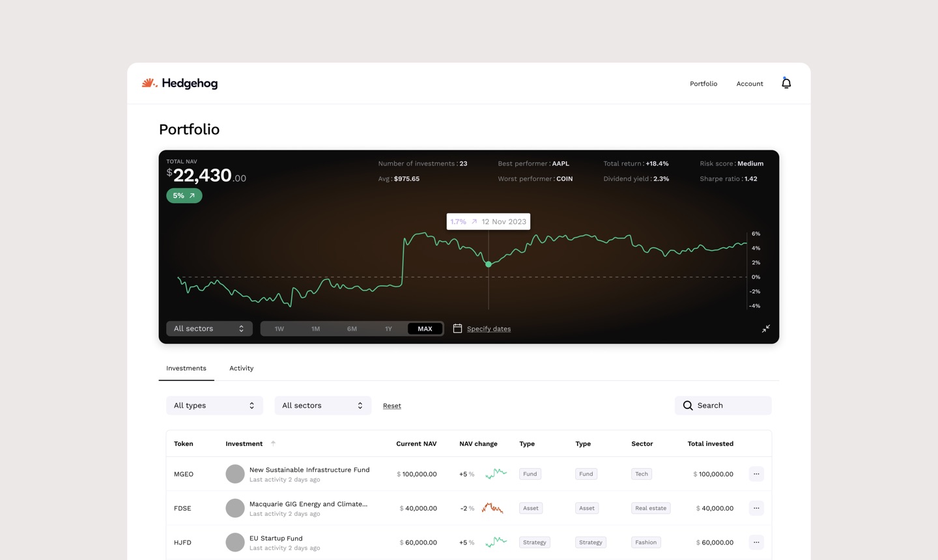Select the 1Y time range
The height and width of the screenshot is (560, 938).
pyautogui.click(x=388, y=329)
